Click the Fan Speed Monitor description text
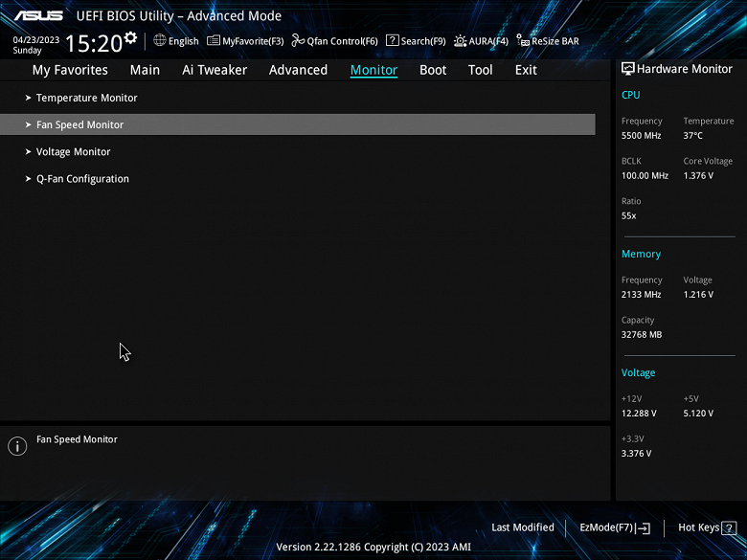Image resolution: width=747 pixels, height=560 pixels. pos(78,439)
